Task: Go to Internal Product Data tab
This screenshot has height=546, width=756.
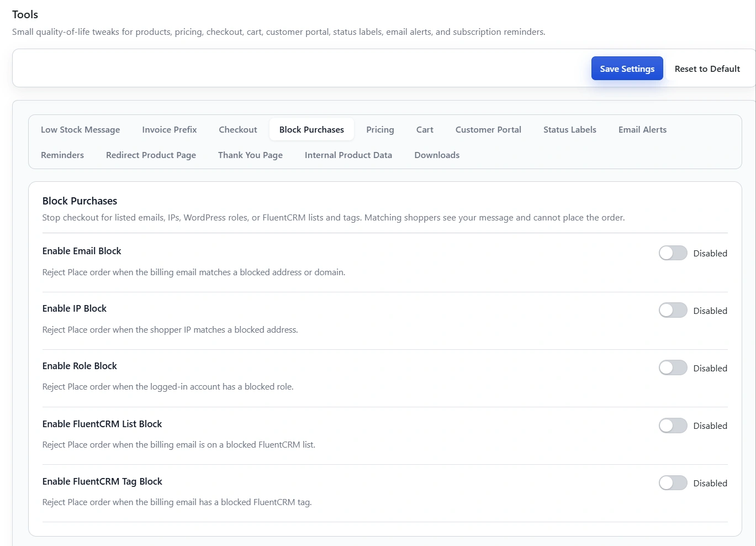Action: [x=348, y=155]
